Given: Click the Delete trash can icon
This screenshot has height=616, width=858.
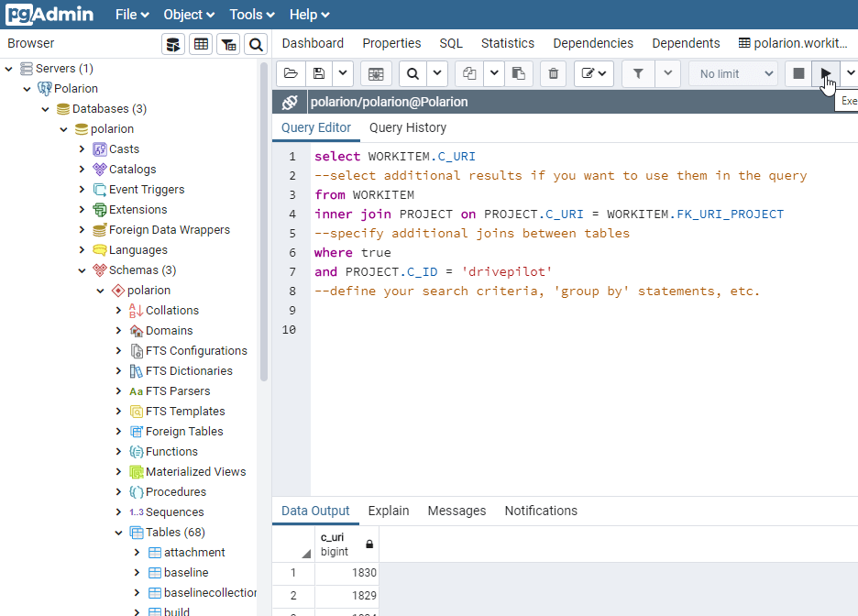Looking at the screenshot, I should click(553, 73).
